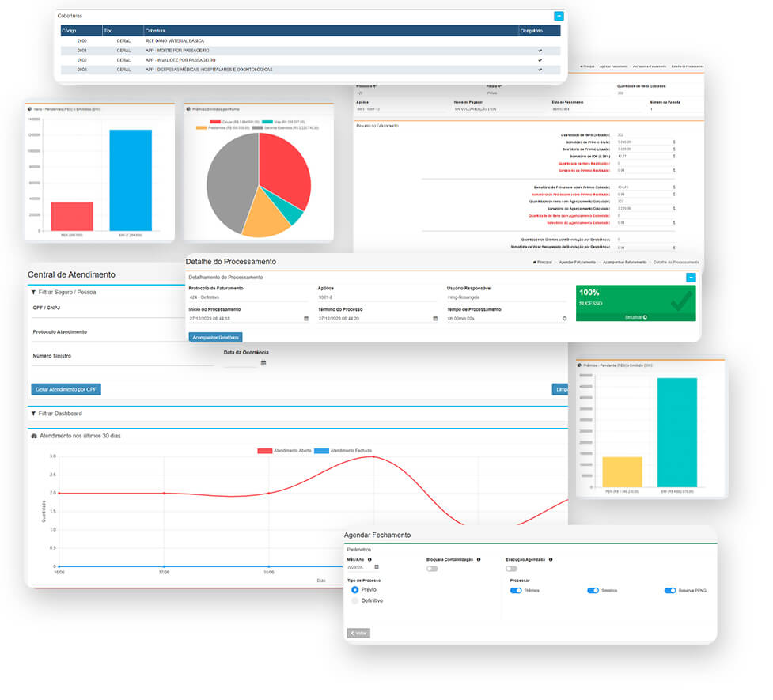Collapse the Coberturas panel with minus button
Screen dimensions: 773x700
[x=559, y=16]
